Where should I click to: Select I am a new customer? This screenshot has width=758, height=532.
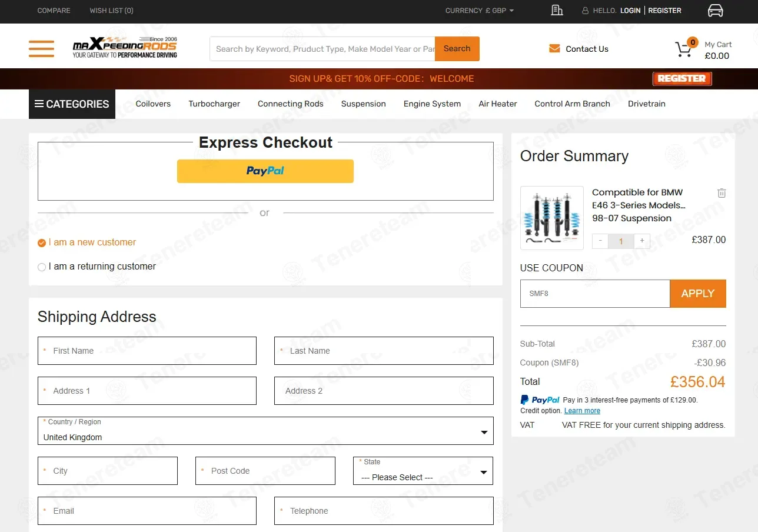pos(87,242)
